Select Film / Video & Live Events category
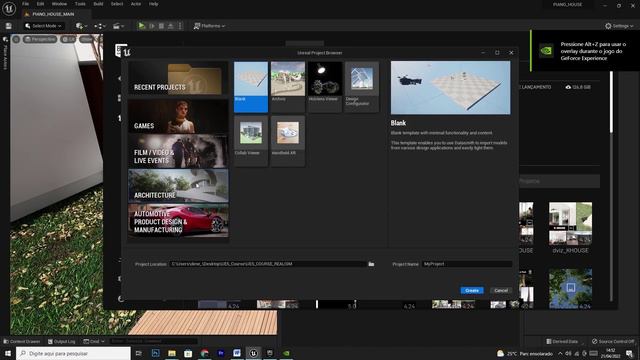The height and width of the screenshot is (360, 640). coord(178,151)
